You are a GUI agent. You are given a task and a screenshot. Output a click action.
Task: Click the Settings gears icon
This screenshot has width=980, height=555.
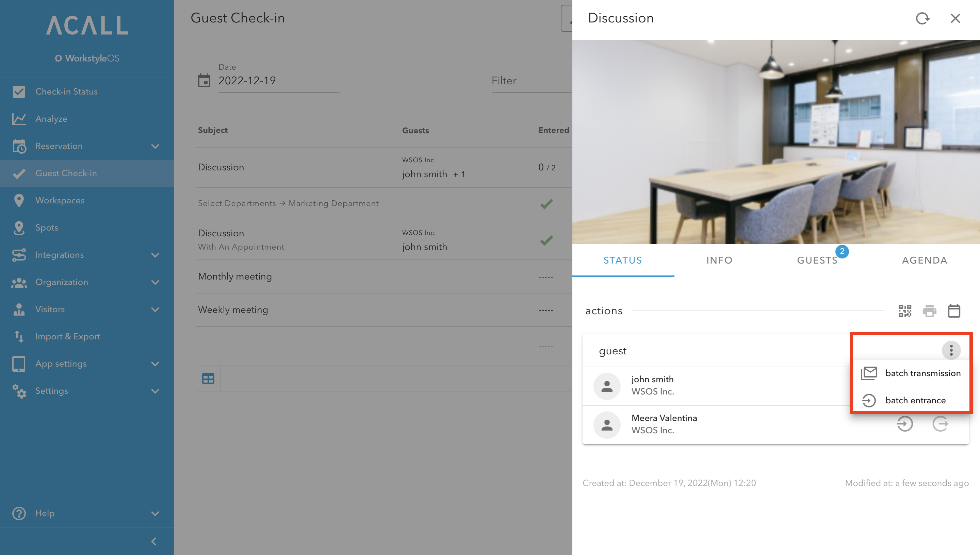click(x=19, y=391)
